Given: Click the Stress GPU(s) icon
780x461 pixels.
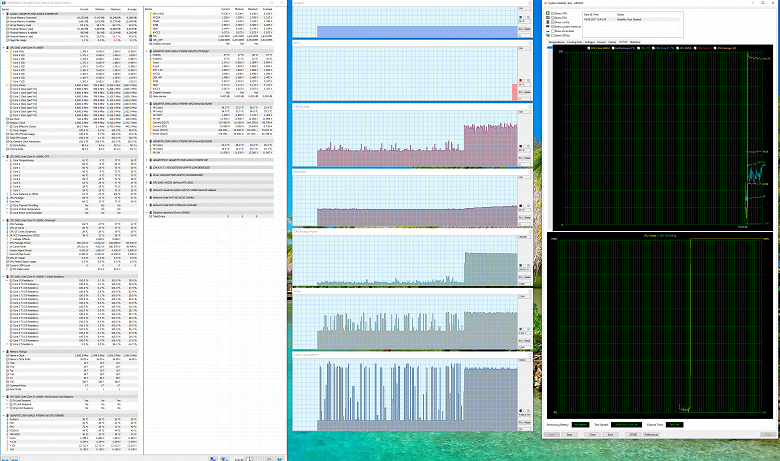Looking at the screenshot, I should pos(548,36).
